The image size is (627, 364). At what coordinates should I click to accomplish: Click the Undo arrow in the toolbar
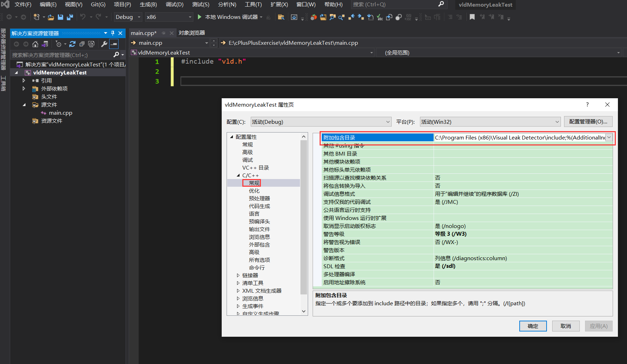pyautogui.click(x=83, y=16)
